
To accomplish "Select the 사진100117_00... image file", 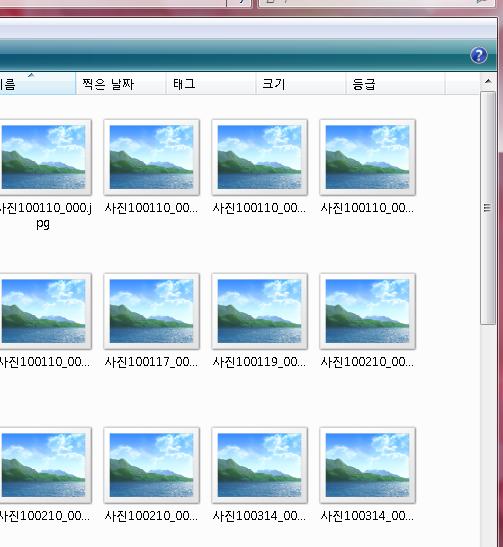I will (x=151, y=311).
